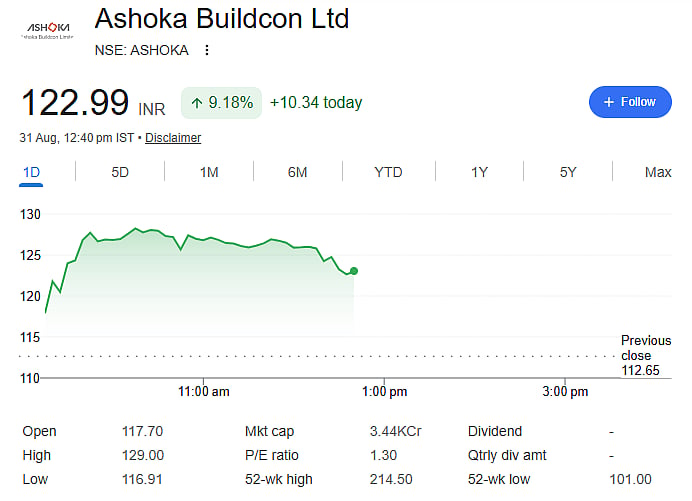Click the 1:00 pm axis marker
692x501 pixels.
(384, 392)
